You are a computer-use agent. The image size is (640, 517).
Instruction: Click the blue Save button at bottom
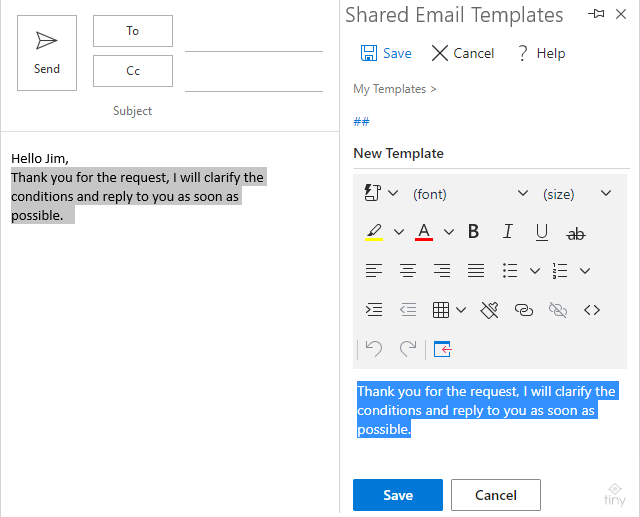pyautogui.click(x=398, y=495)
